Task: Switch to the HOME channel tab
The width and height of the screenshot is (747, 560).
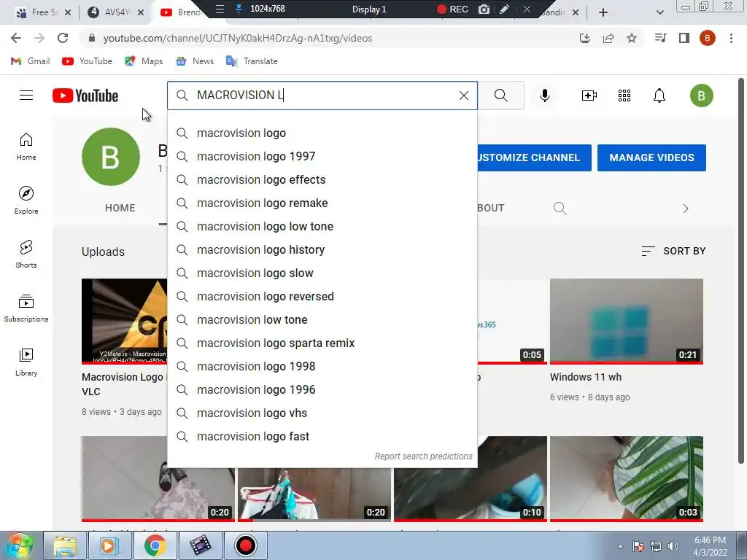Action: (120, 208)
